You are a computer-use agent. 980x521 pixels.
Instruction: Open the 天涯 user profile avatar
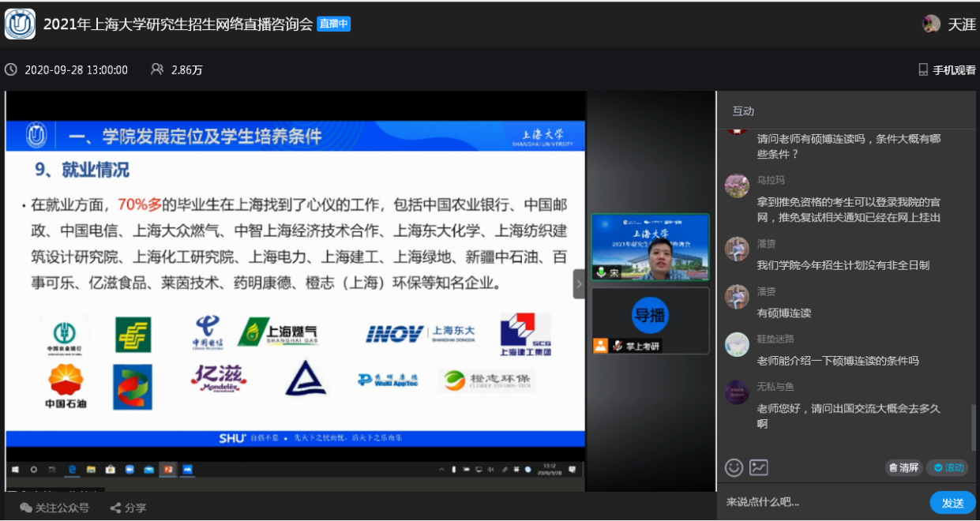tap(932, 24)
